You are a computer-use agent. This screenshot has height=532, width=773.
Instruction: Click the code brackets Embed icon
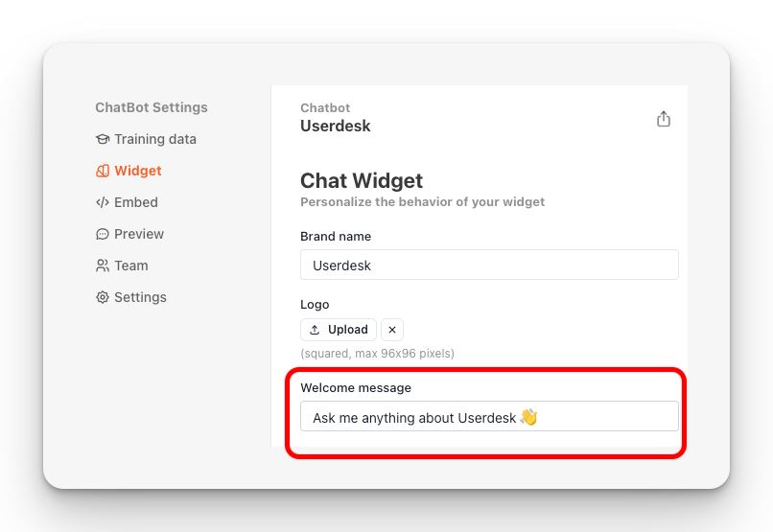[x=103, y=202]
